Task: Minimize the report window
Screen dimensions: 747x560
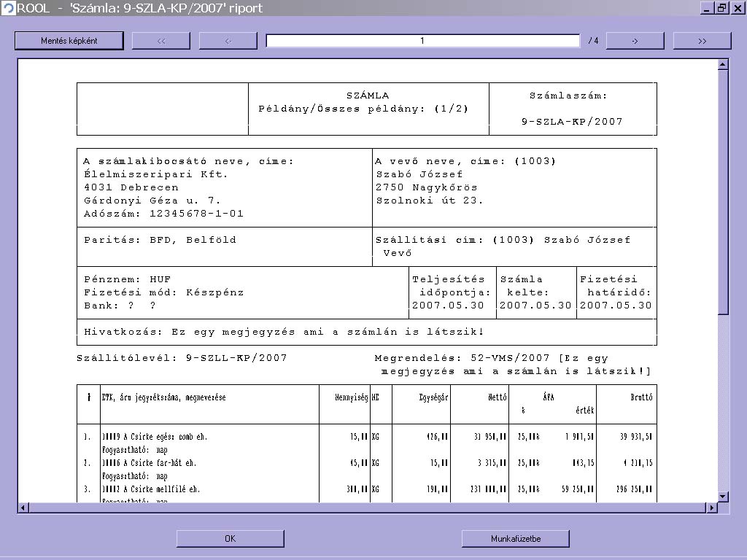Action: tap(706, 8)
